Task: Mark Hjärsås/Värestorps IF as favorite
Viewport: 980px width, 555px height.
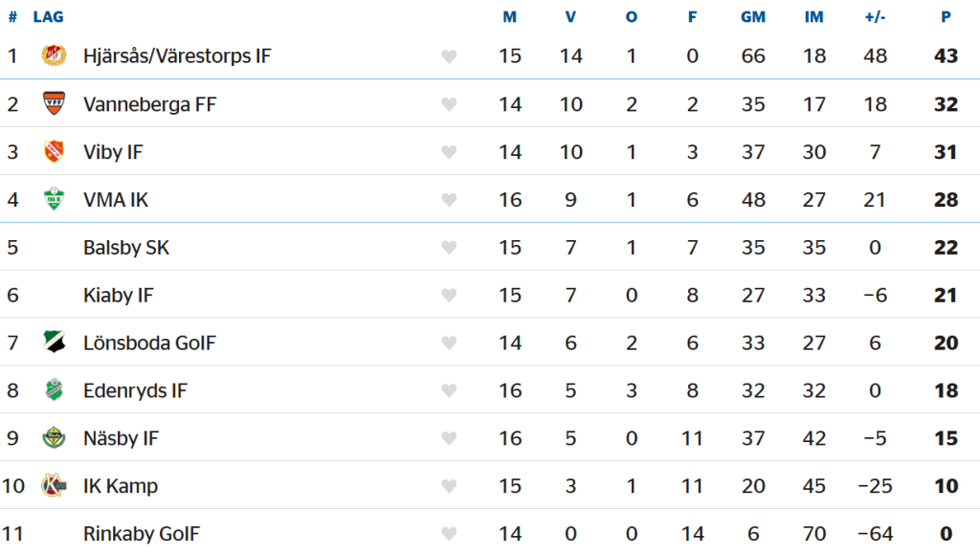Action: (449, 56)
